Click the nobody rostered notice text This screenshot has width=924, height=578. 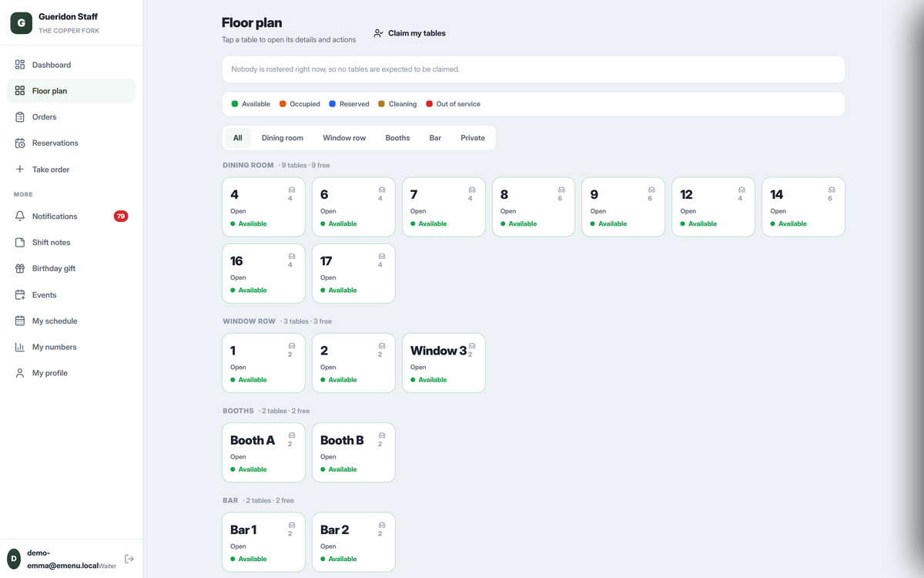coord(346,69)
